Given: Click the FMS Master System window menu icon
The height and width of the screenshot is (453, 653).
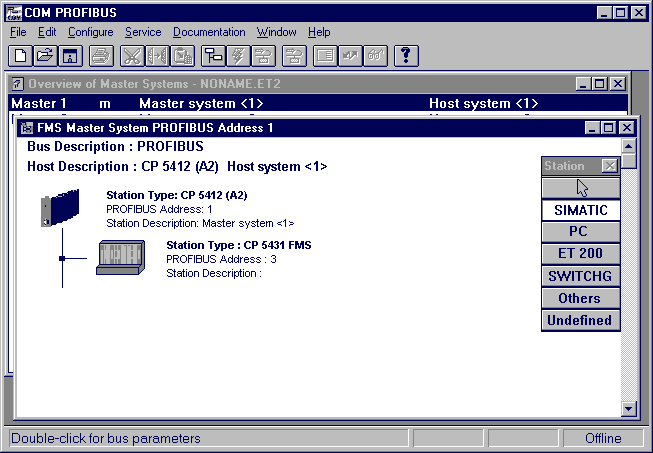Looking at the screenshot, I should 27,128.
